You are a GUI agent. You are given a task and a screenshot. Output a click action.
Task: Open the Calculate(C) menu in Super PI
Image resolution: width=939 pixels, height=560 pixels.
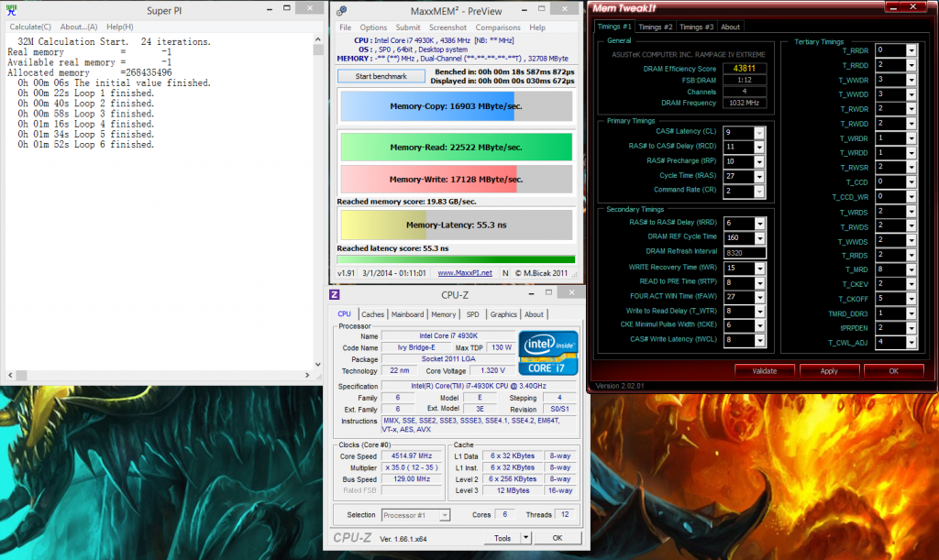point(28,27)
